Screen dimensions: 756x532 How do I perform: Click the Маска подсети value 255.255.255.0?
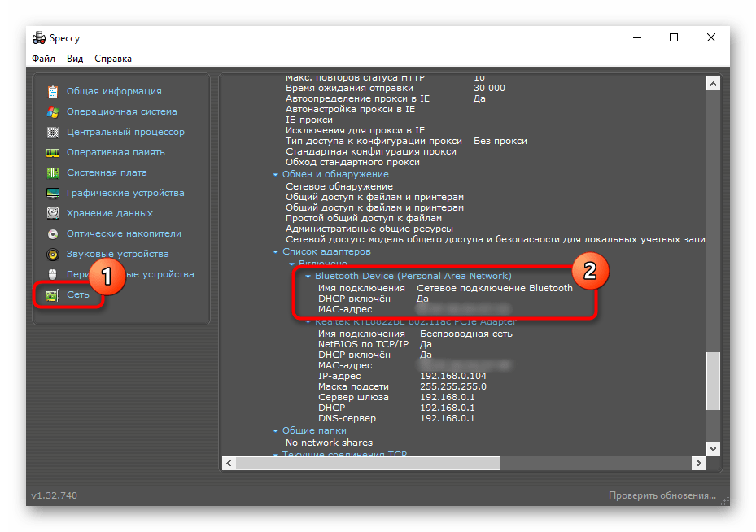point(453,386)
